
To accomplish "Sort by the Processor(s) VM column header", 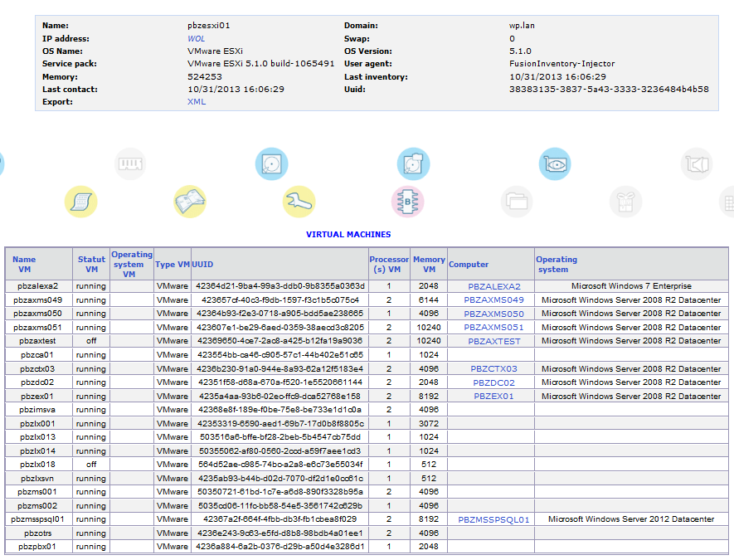I will click(x=389, y=265).
